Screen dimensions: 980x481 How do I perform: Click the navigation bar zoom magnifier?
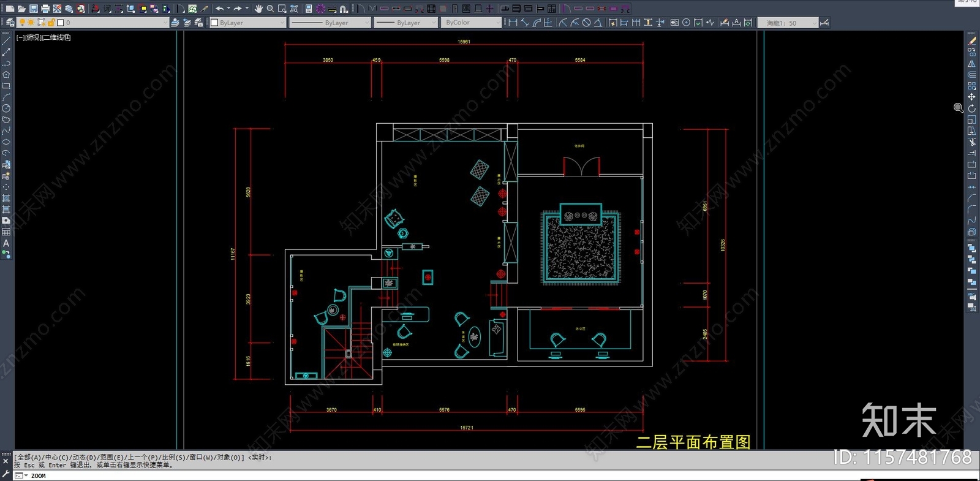[959, 108]
